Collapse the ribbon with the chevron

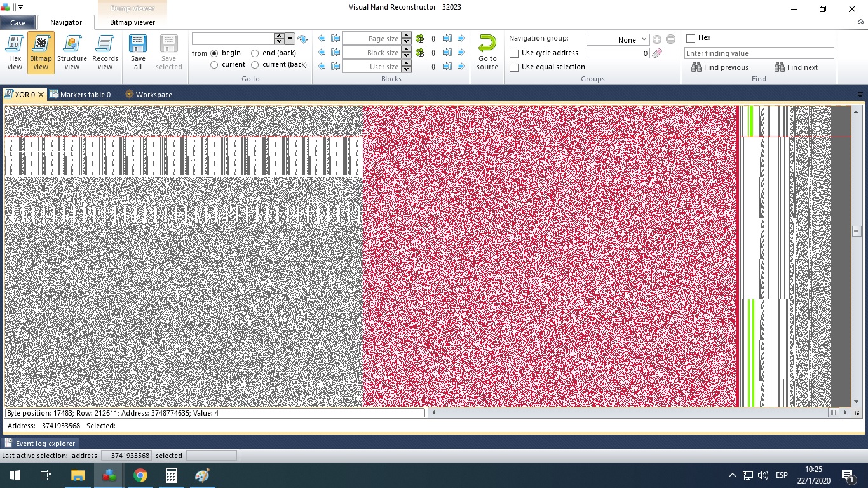(x=860, y=22)
